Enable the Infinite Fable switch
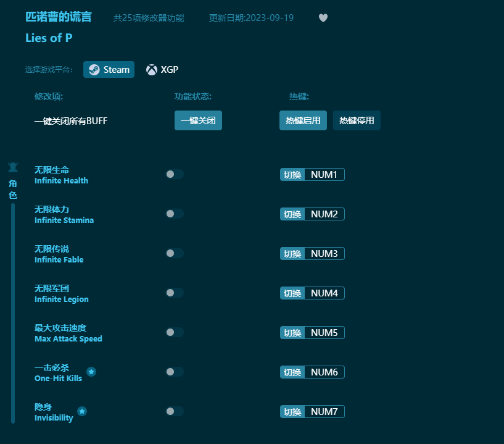This screenshot has width=504, height=444. point(175,253)
